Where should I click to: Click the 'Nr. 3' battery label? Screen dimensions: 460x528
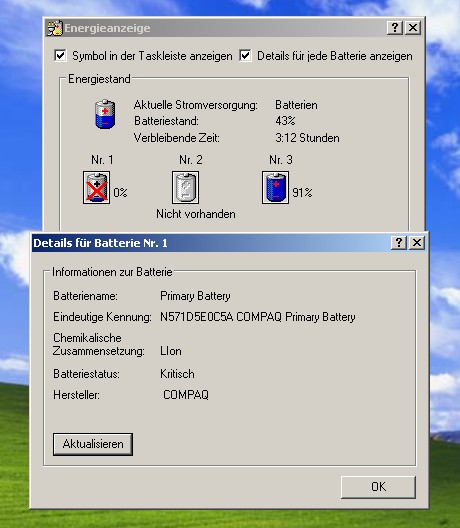click(x=281, y=160)
